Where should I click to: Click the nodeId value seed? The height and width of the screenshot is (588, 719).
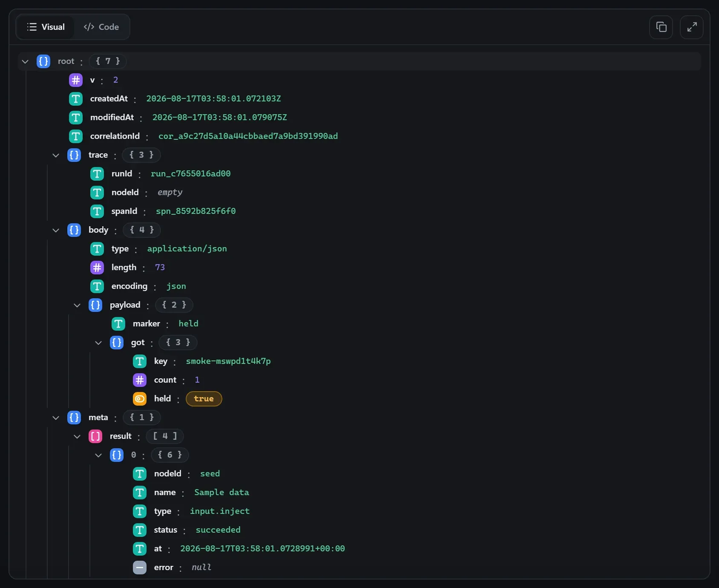210,474
